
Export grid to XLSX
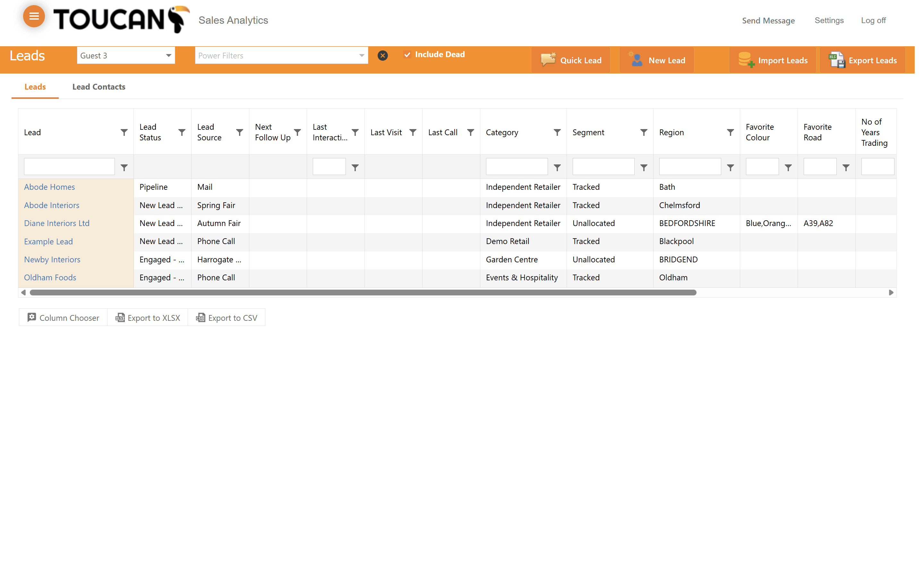click(148, 318)
